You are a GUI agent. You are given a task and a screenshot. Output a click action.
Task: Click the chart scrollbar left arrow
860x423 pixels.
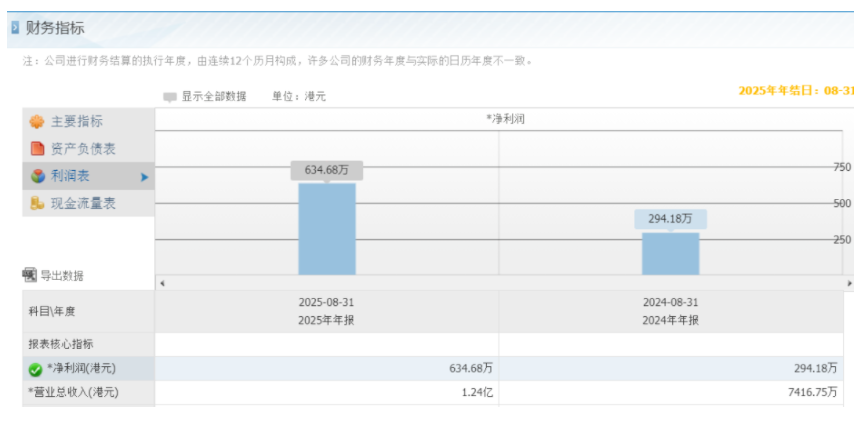[x=162, y=284]
